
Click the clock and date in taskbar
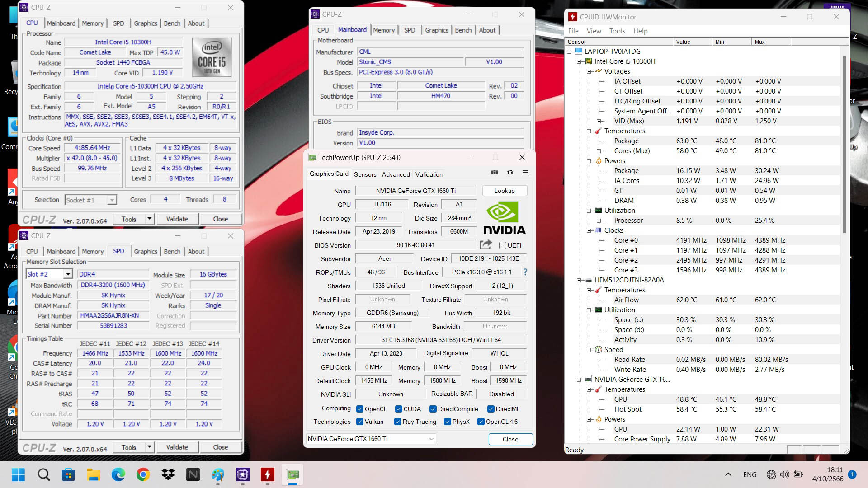point(828,474)
